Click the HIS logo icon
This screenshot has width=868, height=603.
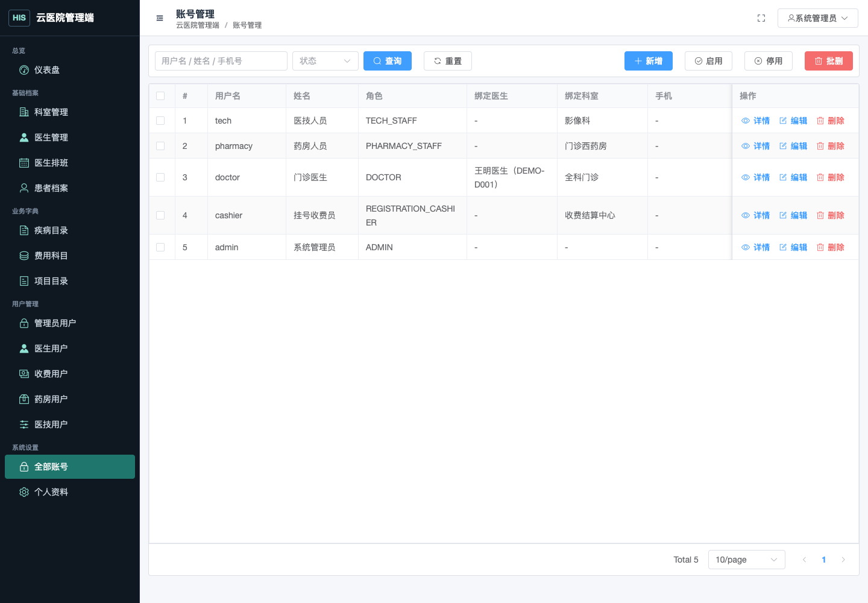(x=19, y=17)
